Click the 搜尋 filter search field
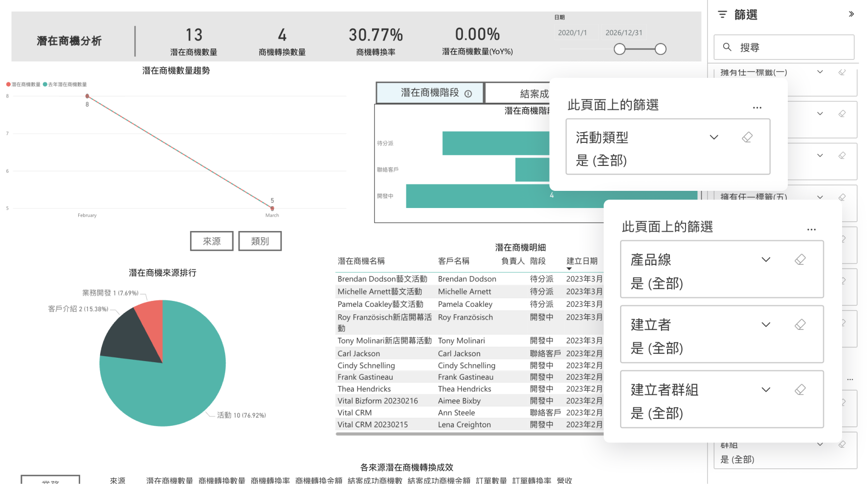868x484 pixels. click(x=784, y=47)
